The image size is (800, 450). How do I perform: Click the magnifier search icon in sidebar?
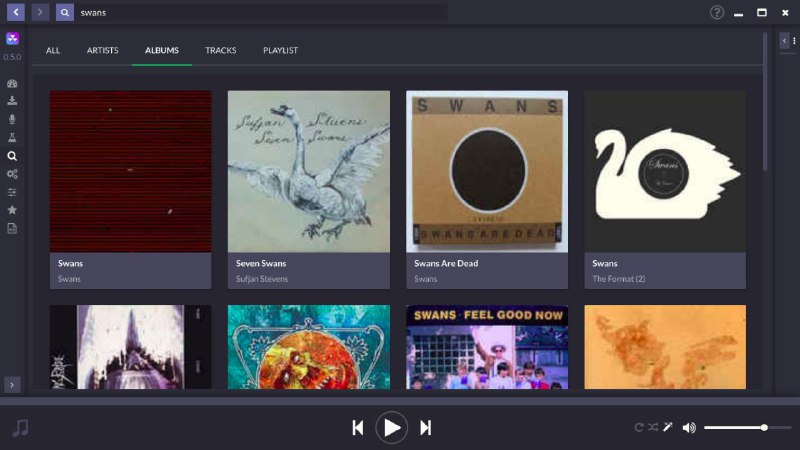[12, 156]
